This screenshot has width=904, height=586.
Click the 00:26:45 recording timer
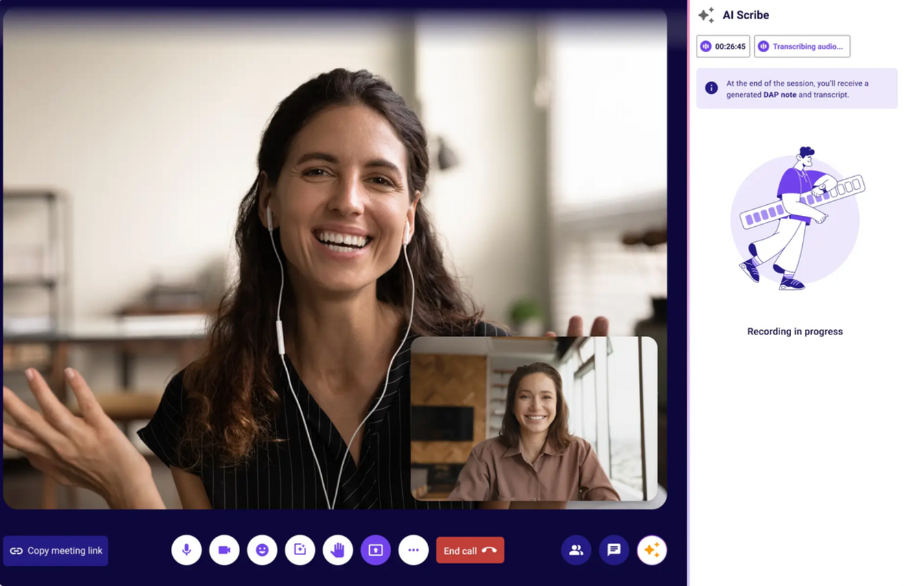pyautogui.click(x=723, y=46)
